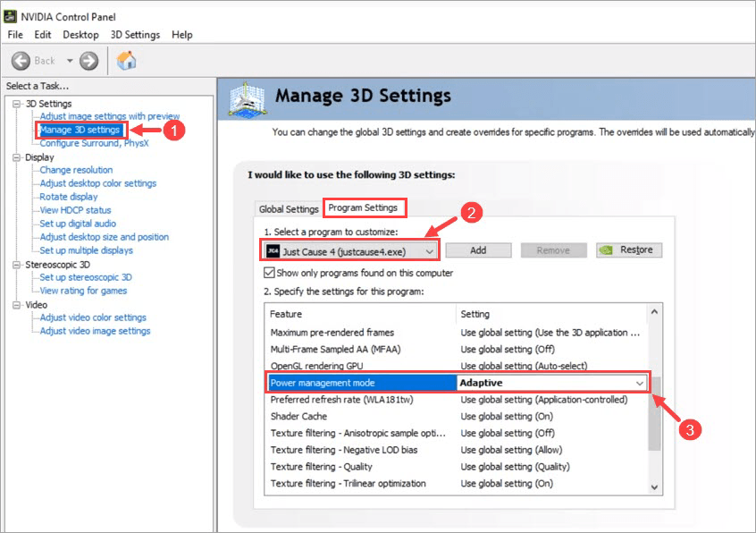Image resolution: width=756 pixels, height=533 pixels.
Task: Open the Help menu
Action: click(181, 35)
